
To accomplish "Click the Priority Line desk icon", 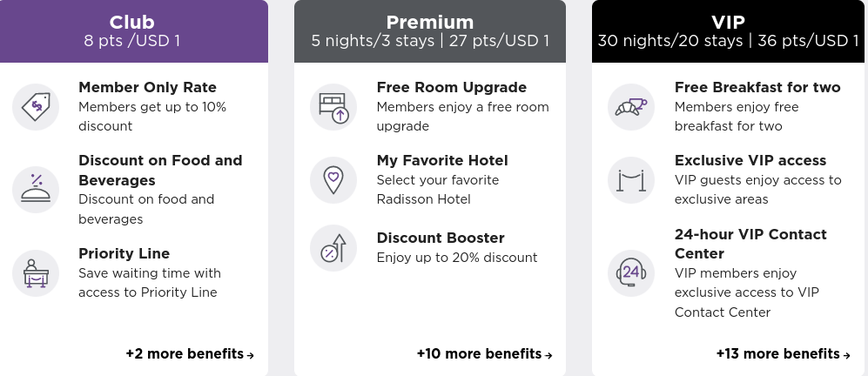I will pyautogui.click(x=36, y=273).
